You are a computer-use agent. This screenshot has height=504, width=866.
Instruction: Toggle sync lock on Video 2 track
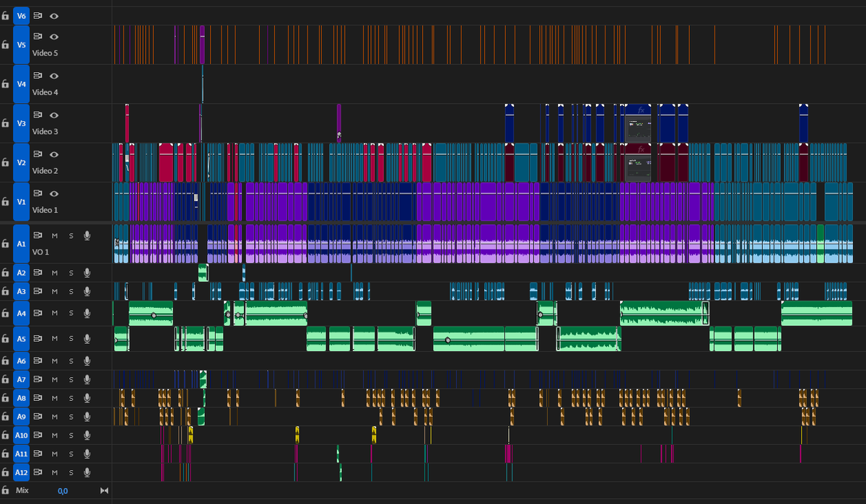pyautogui.click(x=38, y=154)
